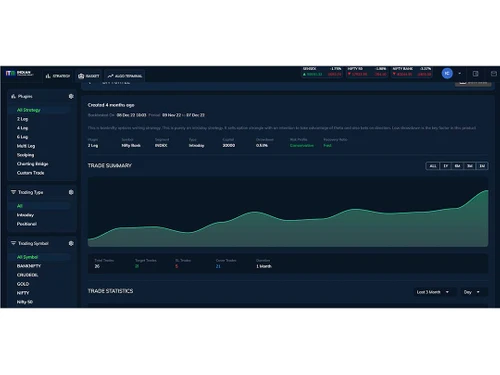Image resolution: width=500 pixels, height=375 pixels.
Task: Select 4 Leg plugin filter
Action: [23, 128]
